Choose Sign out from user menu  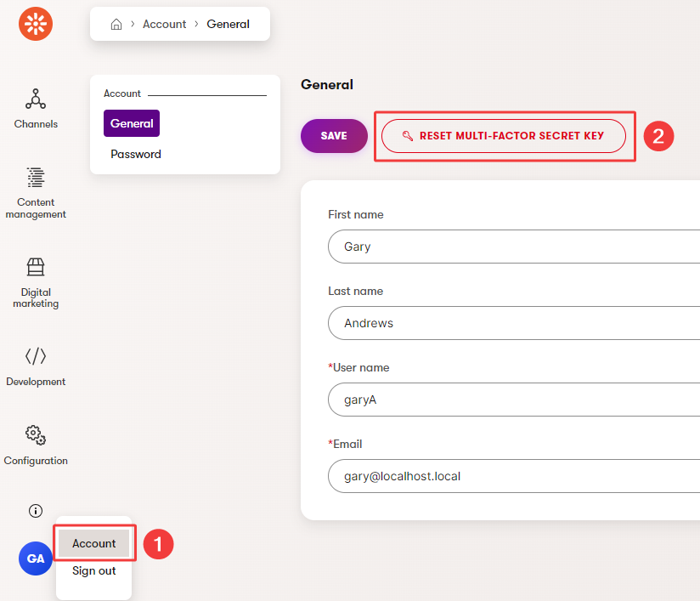[94, 571]
